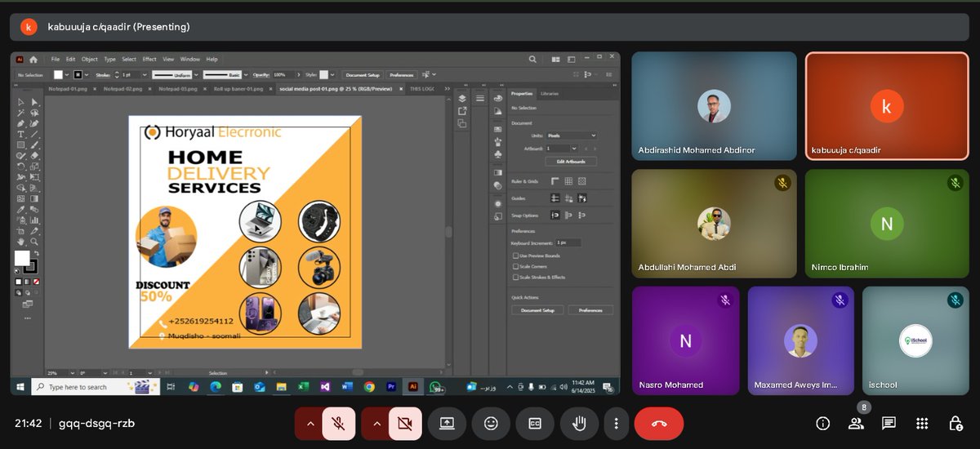
Task: Select the Magic Wand tool
Action: (x=21, y=113)
